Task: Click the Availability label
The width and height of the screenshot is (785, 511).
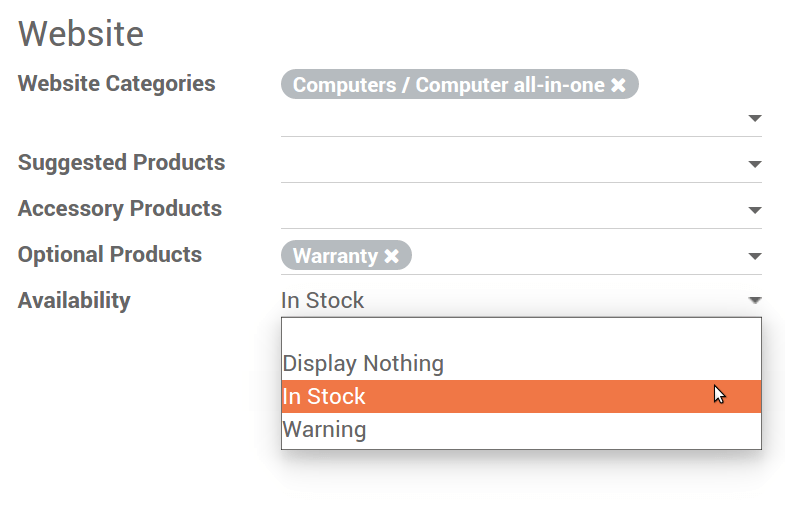Action: (74, 300)
